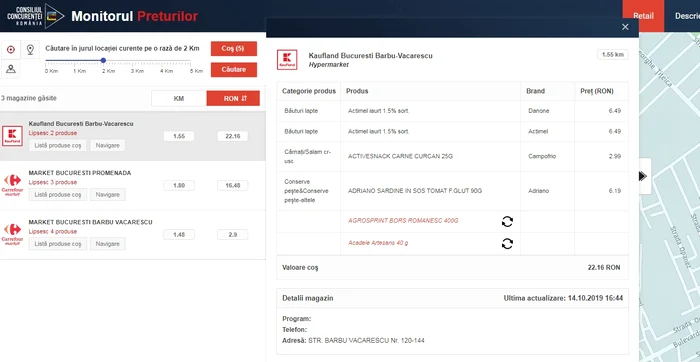The height and width of the screenshot is (362, 700).
Task: Sort stores by KM
Action: pos(179,98)
